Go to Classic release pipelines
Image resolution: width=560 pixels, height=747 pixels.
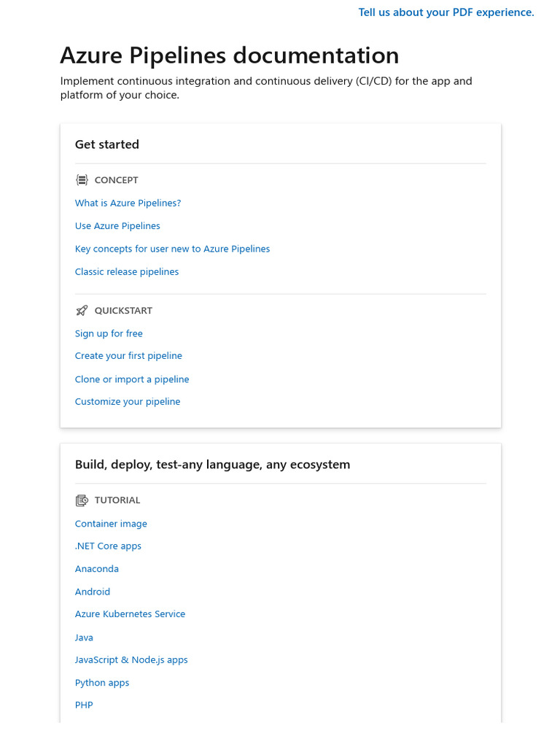click(x=127, y=272)
